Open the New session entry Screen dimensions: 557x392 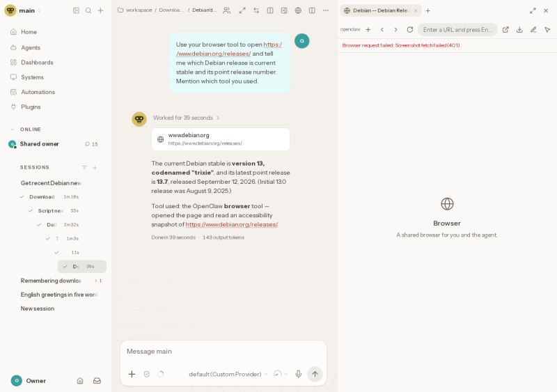click(x=38, y=308)
